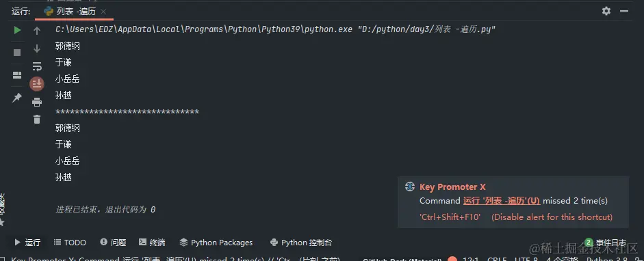This screenshot has height=261, width=644.
Task: Restore the run panel layout
Action: coord(17,75)
